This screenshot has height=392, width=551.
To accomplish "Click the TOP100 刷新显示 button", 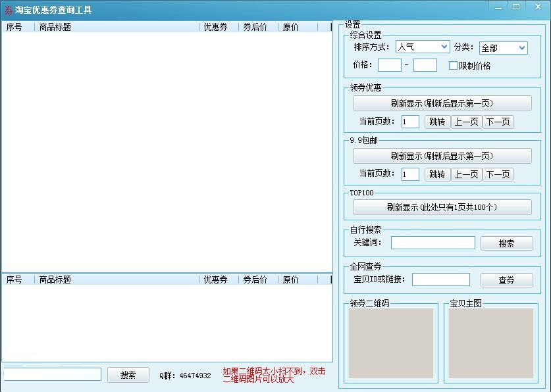I will (x=442, y=208).
